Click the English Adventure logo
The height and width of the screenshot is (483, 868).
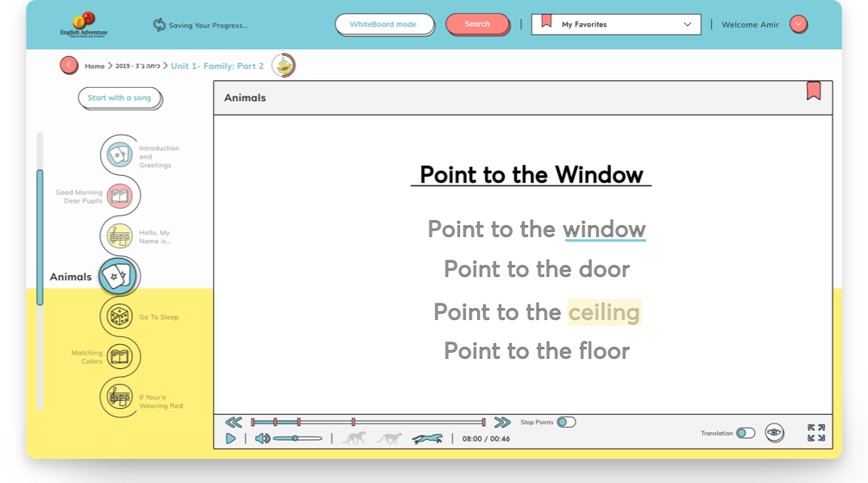(84, 24)
